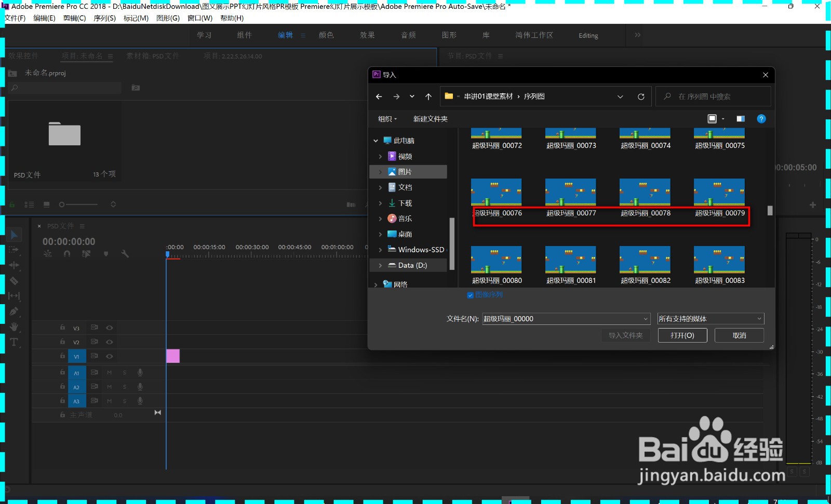Image resolution: width=831 pixels, height=504 pixels.
Task: Click pink clip on V1 track
Action: tap(173, 356)
